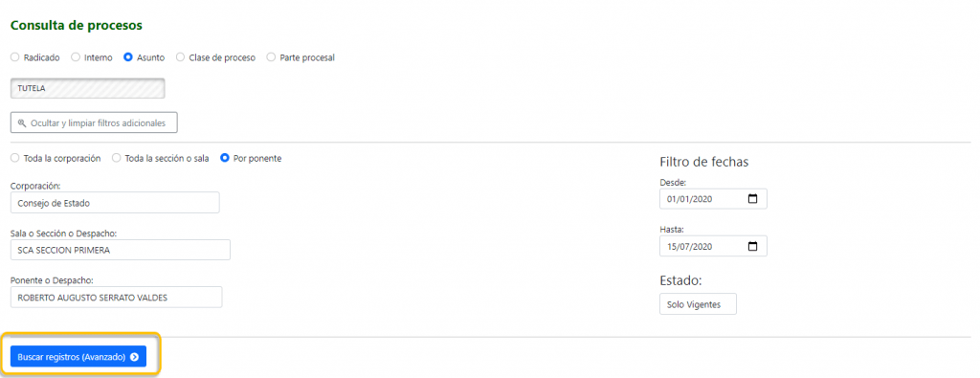The width and height of the screenshot is (980, 378).
Task: Click magnifier icon in Ocultar filtros button
Action: pos(22,123)
